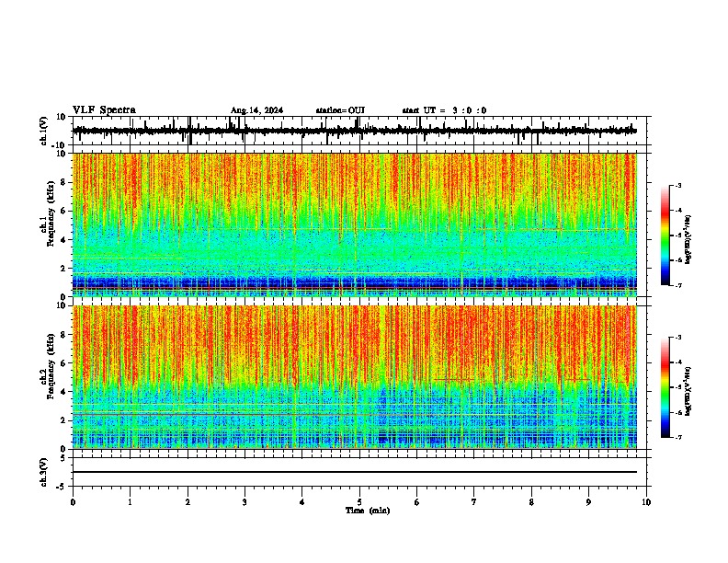Click the time axis tick label "4"
The image size is (728, 563).
point(302,502)
